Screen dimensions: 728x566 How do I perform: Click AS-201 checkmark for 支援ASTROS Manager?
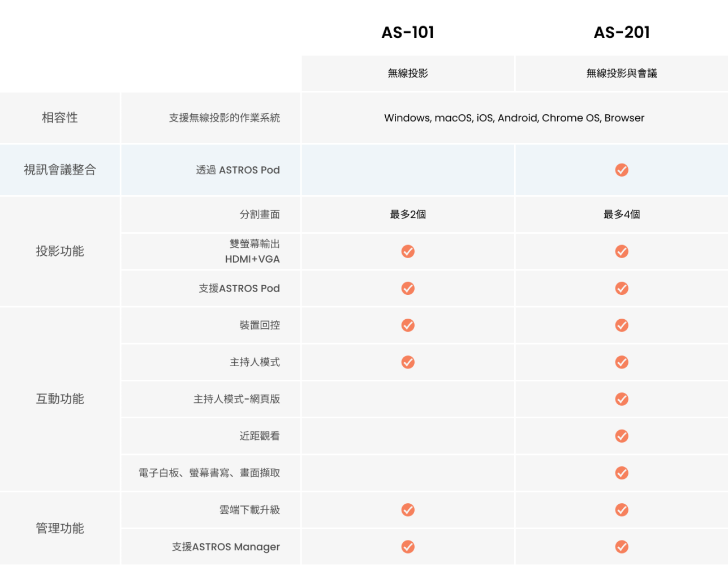(622, 547)
